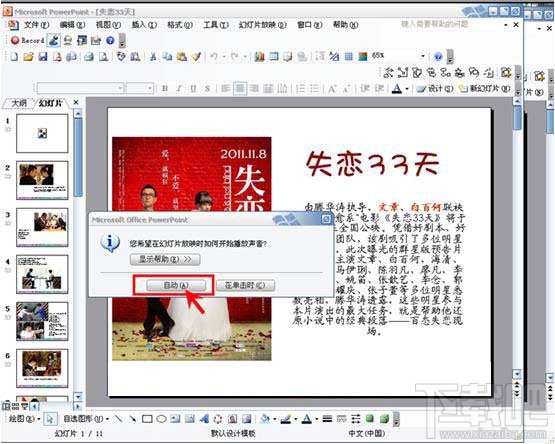Click the blue Help question icon in standard toolbar
The image size is (555, 444).
pyautogui.click(x=438, y=56)
